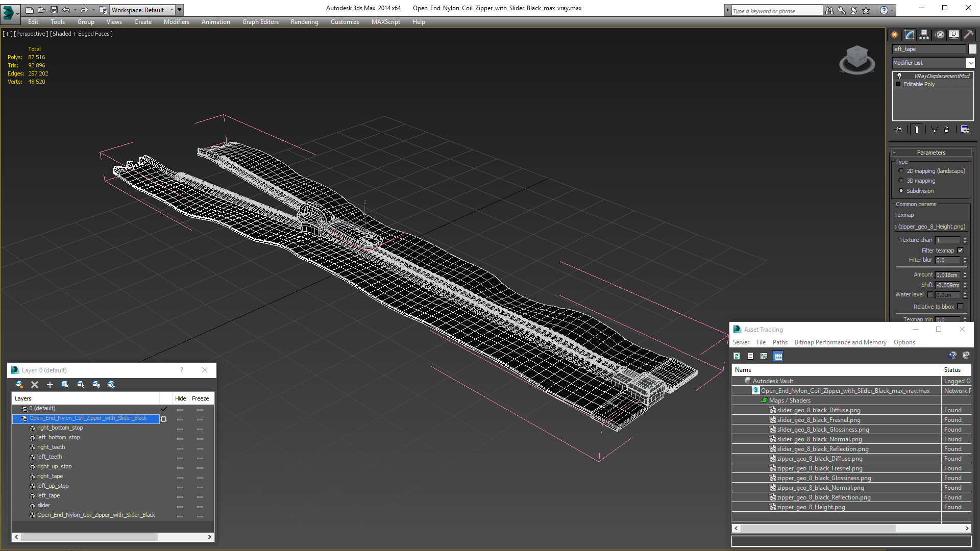Click the Favorites star icon
980x551 pixels.
click(x=866, y=10)
